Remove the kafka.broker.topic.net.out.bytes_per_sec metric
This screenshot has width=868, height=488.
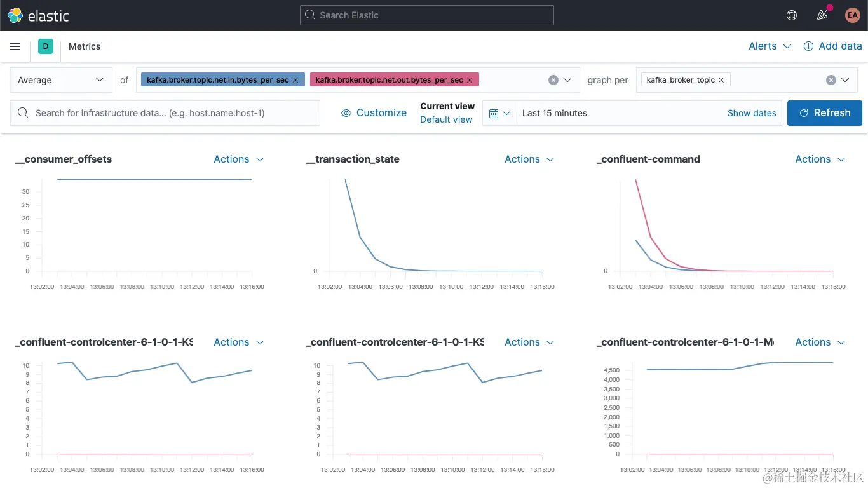470,80
